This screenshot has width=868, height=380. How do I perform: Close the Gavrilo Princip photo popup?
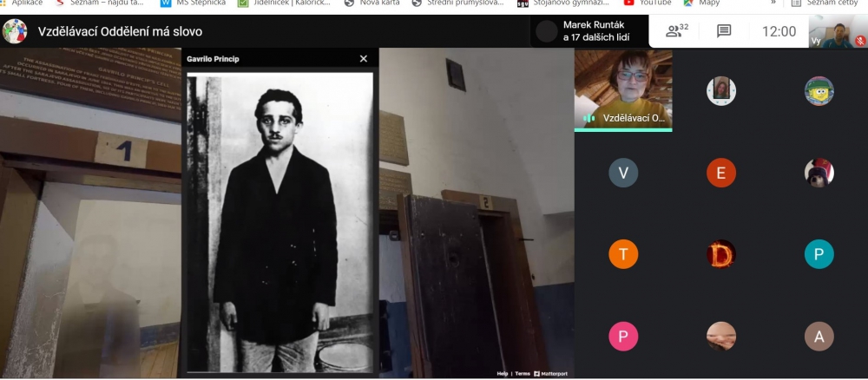[x=363, y=59]
